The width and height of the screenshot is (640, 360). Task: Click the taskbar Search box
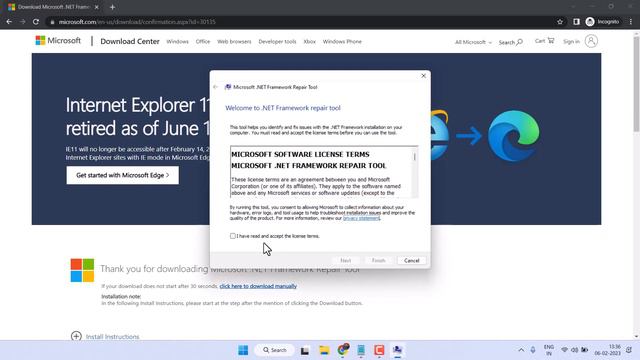(x=275, y=350)
